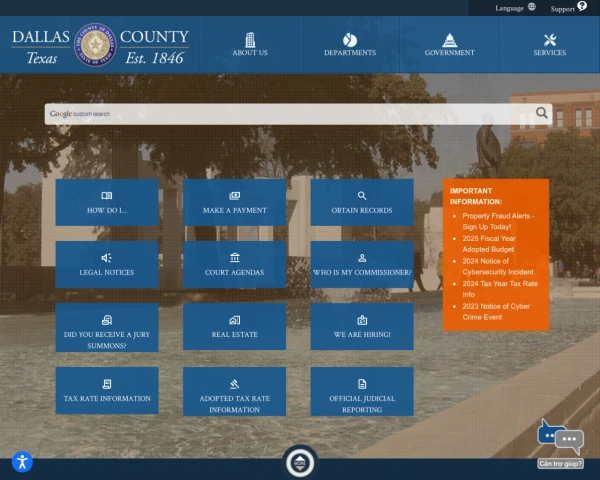Screen dimensions: 600x480
Task: Open Did You Receive a Jury Summons? label
Action: click(x=107, y=340)
